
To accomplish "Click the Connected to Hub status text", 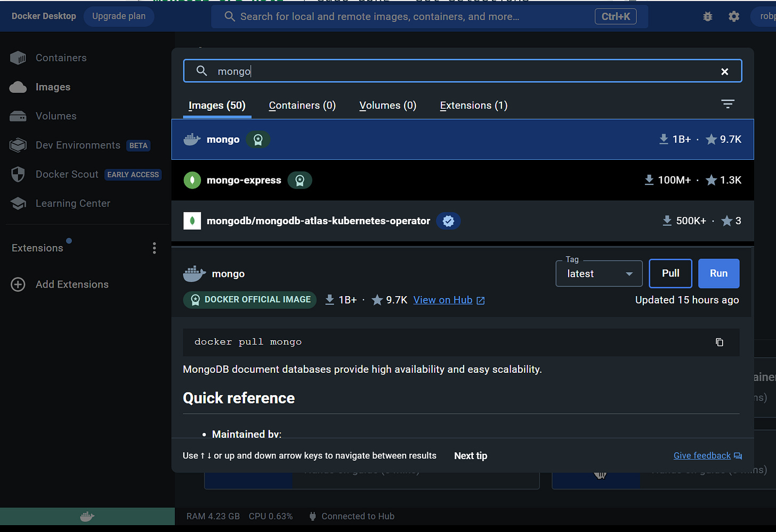I will (x=358, y=516).
